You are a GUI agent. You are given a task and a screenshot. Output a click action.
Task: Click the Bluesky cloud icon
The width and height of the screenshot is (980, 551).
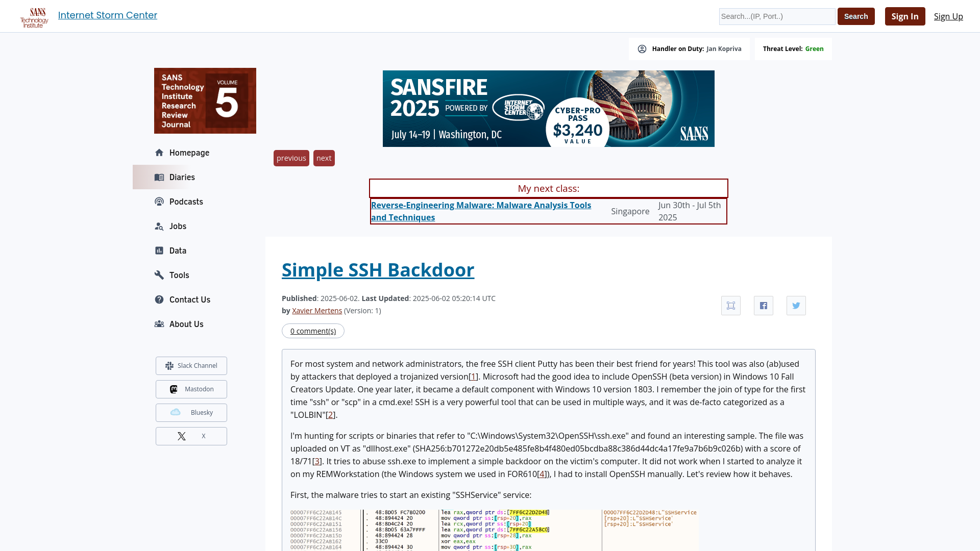pyautogui.click(x=176, y=412)
